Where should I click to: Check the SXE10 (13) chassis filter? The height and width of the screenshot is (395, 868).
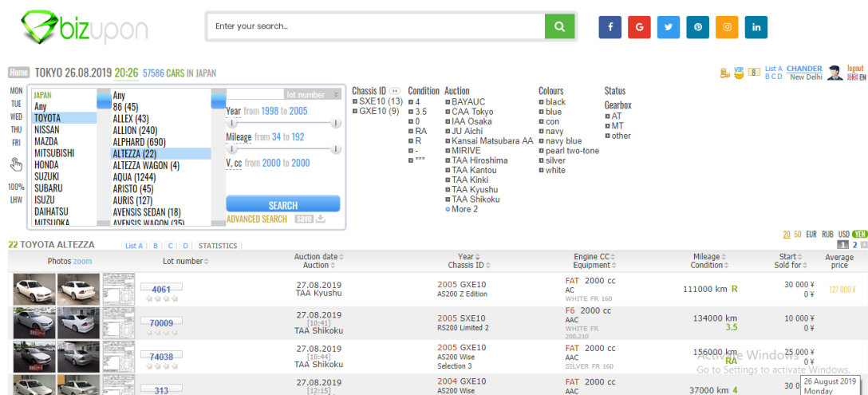click(x=355, y=101)
